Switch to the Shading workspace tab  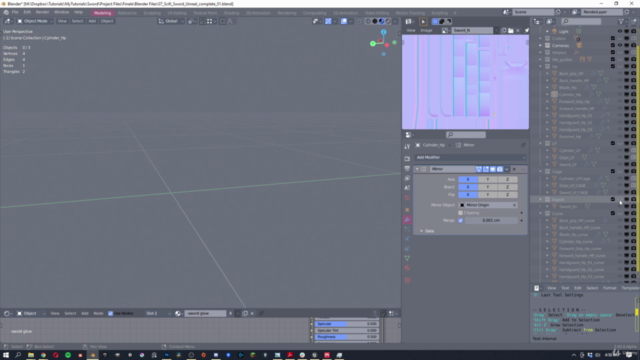231,13
